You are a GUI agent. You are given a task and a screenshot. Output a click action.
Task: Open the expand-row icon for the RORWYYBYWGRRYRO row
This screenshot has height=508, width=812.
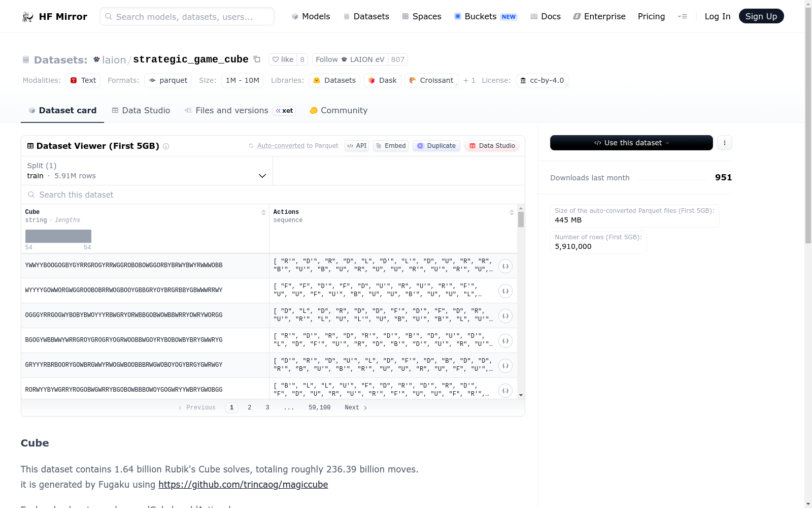pos(505,391)
